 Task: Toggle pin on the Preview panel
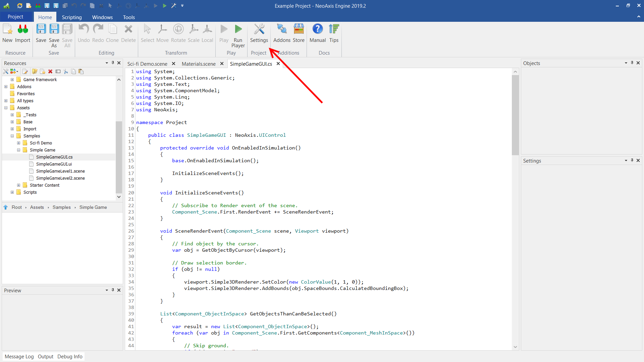113,290
